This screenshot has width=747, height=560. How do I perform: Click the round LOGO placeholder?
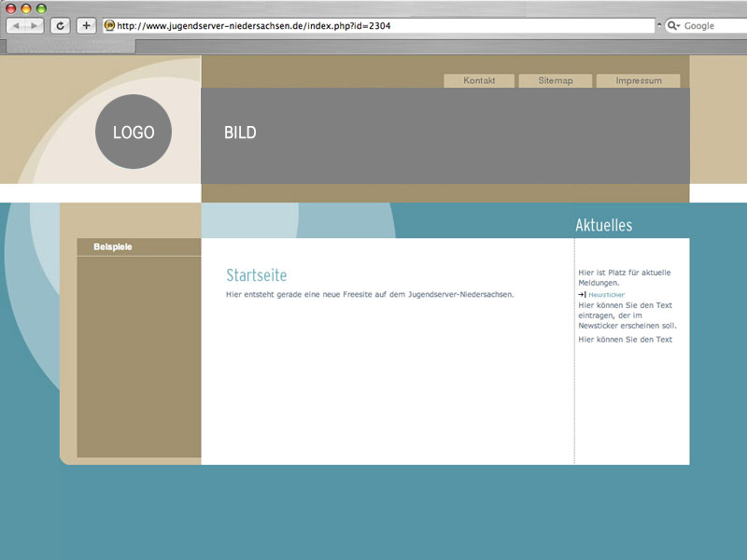(x=133, y=132)
